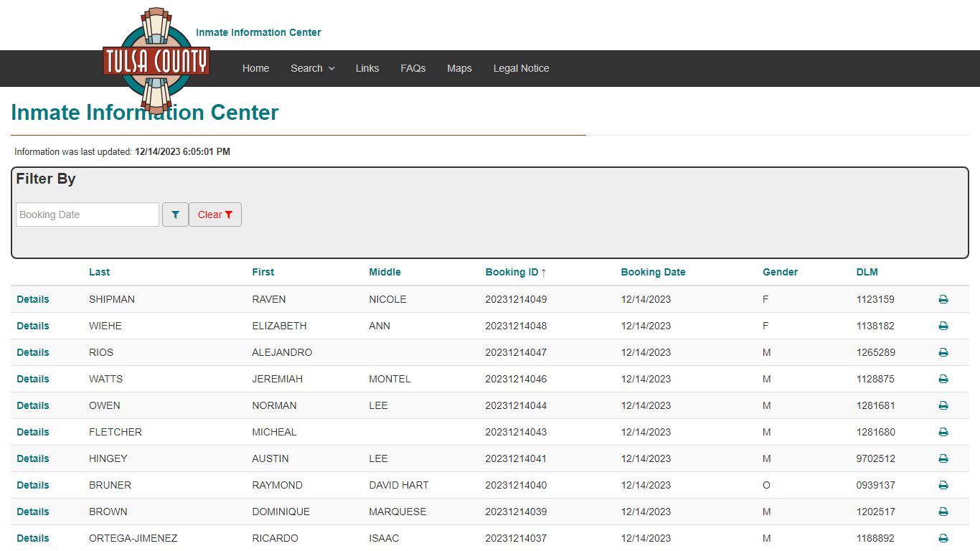This screenshot has height=551, width=980.
Task: Open Details for FLETCHER MICHEAL
Action: tap(33, 432)
